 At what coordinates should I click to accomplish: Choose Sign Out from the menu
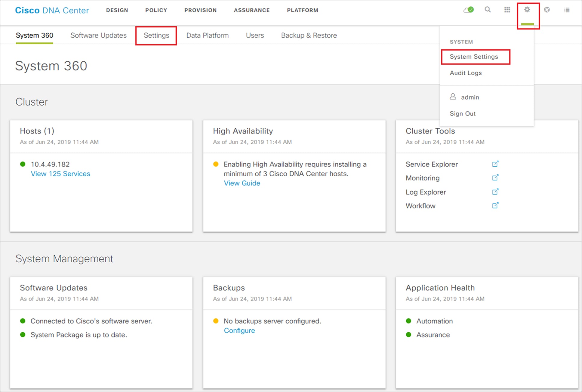tap(463, 114)
